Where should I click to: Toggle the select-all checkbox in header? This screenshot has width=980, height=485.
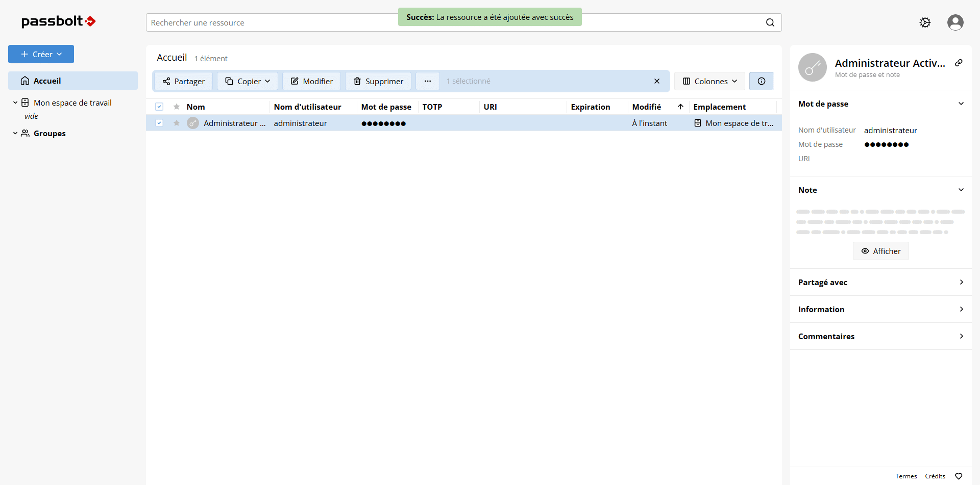(x=159, y=107)
